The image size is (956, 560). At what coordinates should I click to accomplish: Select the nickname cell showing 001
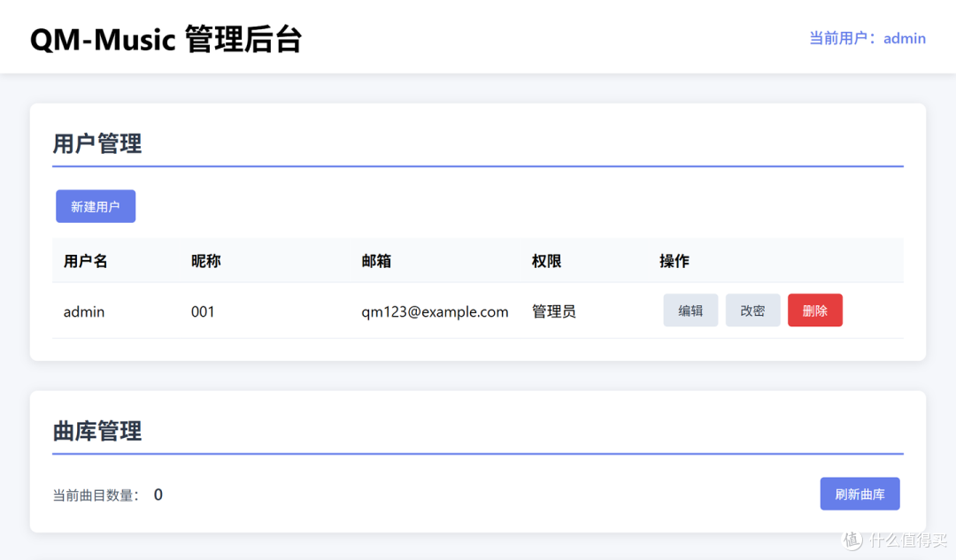click(203, 311)
